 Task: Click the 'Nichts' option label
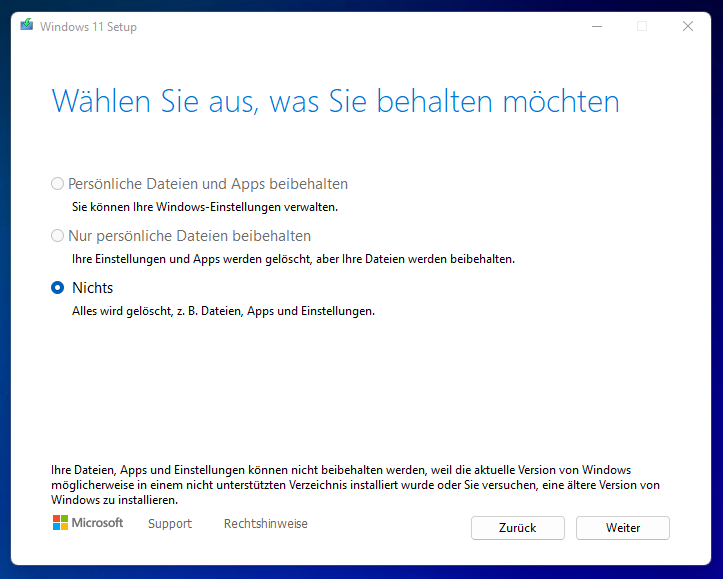(92, 288)
